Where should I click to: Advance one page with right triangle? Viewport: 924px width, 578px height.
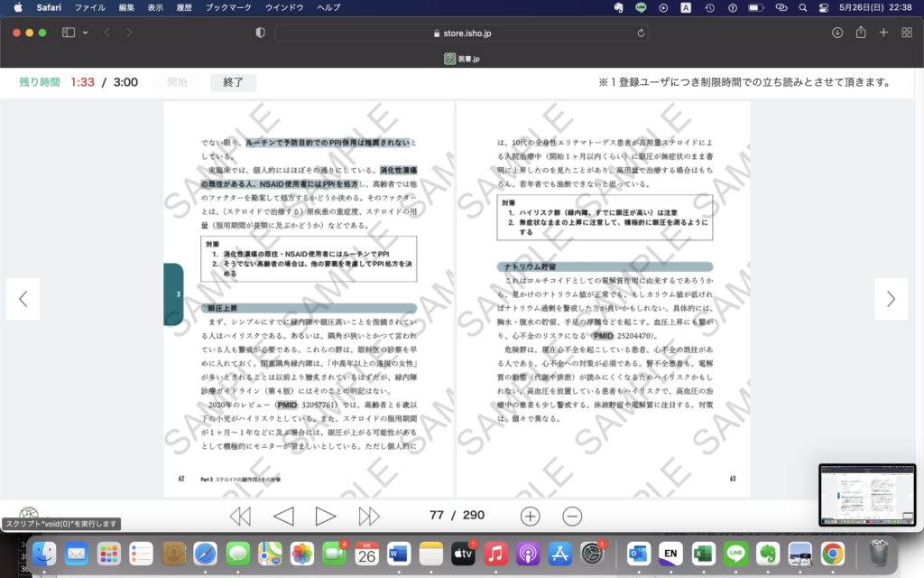(x=326, y=516)
